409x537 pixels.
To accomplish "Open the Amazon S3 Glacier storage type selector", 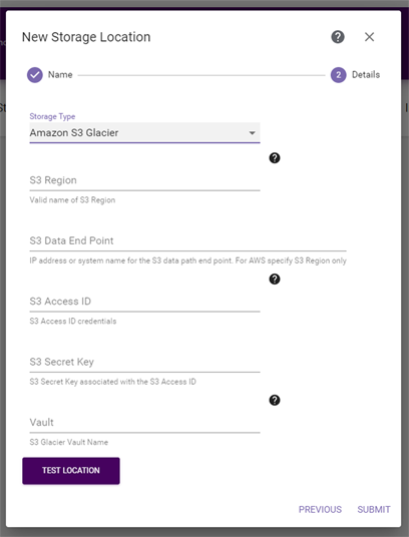I will click(145, 133).
